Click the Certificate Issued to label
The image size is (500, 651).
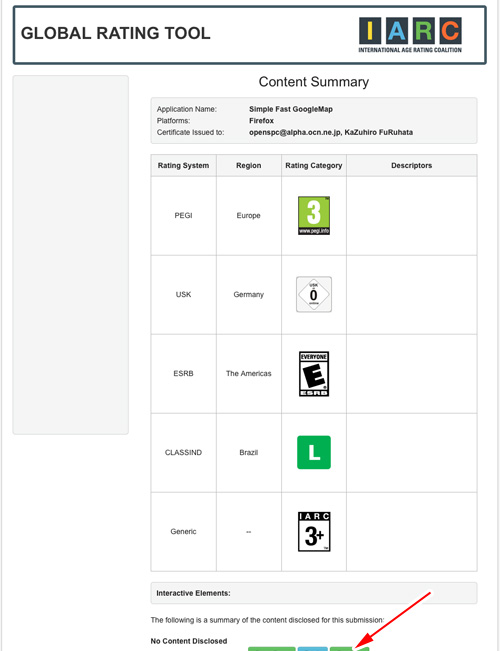coord(190,132)
